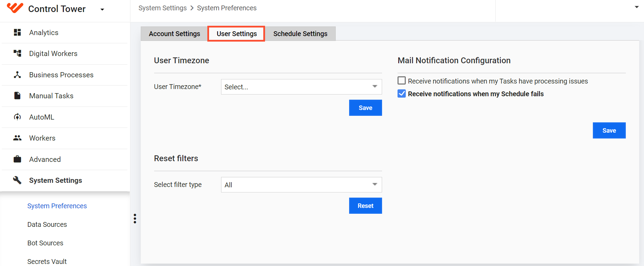Open the User Timezone dropdown
This screenshot has width=644, height=266.
pyautogui.click(x=301, y=87)
